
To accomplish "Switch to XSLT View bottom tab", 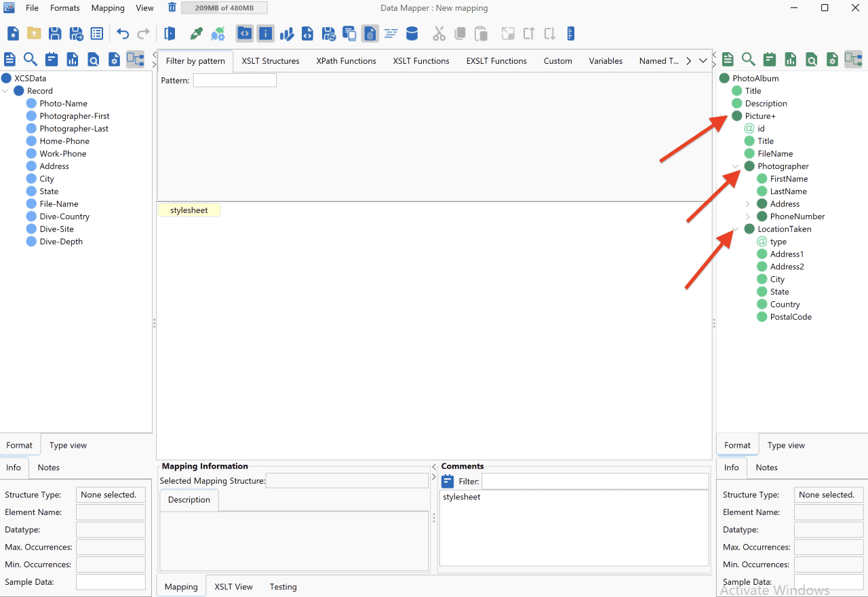I will [x=234, y=587].
